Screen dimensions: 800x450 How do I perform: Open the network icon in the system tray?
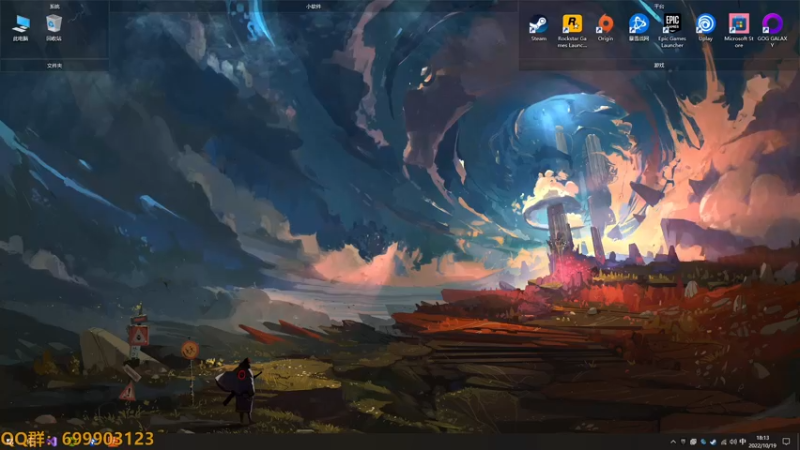point(723,442)
